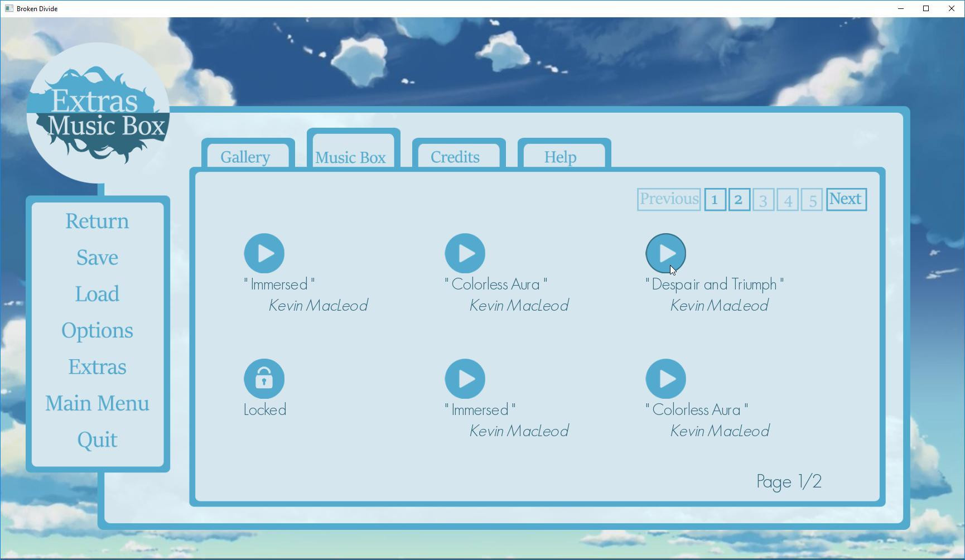Screen dimensions: 965x560
Task: Click Quit in side menu
Action: coord(97,440)
